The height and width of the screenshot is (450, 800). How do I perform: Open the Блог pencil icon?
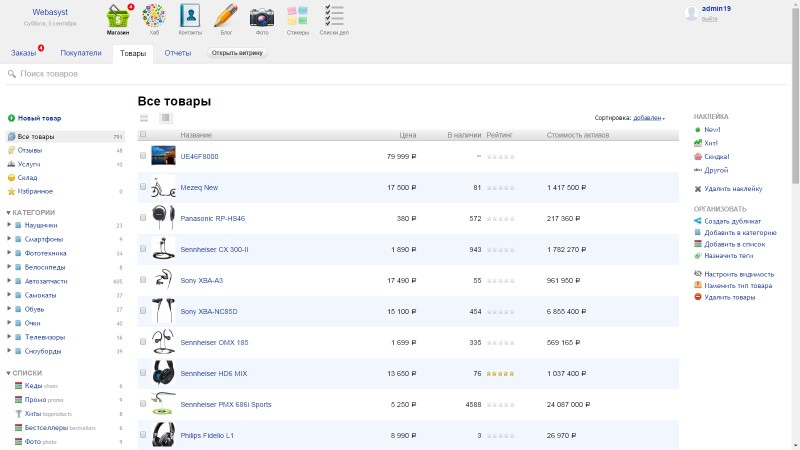pyautogui.click(x=226, y=17)
